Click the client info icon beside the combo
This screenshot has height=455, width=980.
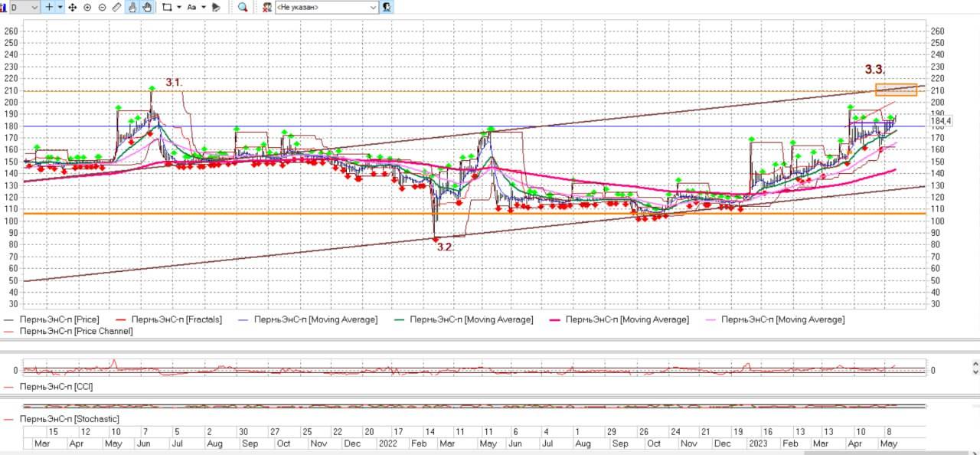[x=387, y=7]
